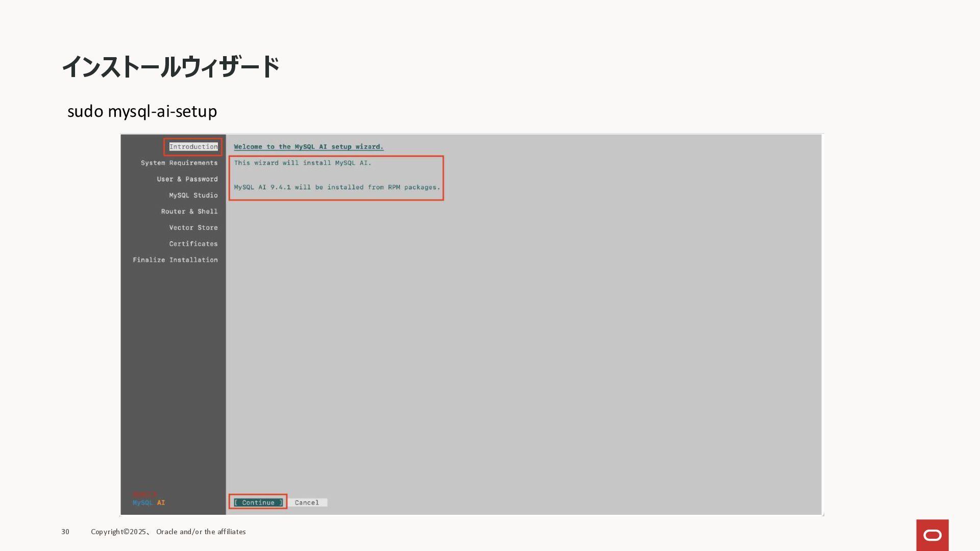Jump to Finalize Installation step
Screen dimensions: 980x551
coord(175,260)
